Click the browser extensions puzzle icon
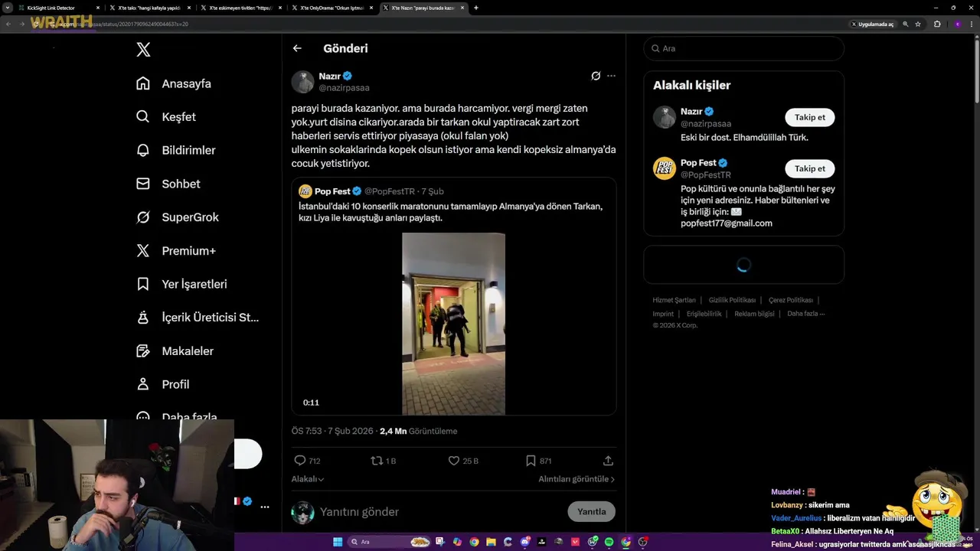Viewport: 980px width, 551px height. [x=937, y=24]
